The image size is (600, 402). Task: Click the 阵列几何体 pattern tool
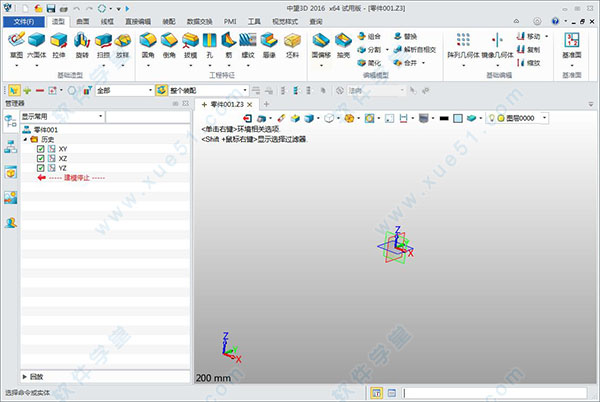pyautogui.click(x=464, y=42)
